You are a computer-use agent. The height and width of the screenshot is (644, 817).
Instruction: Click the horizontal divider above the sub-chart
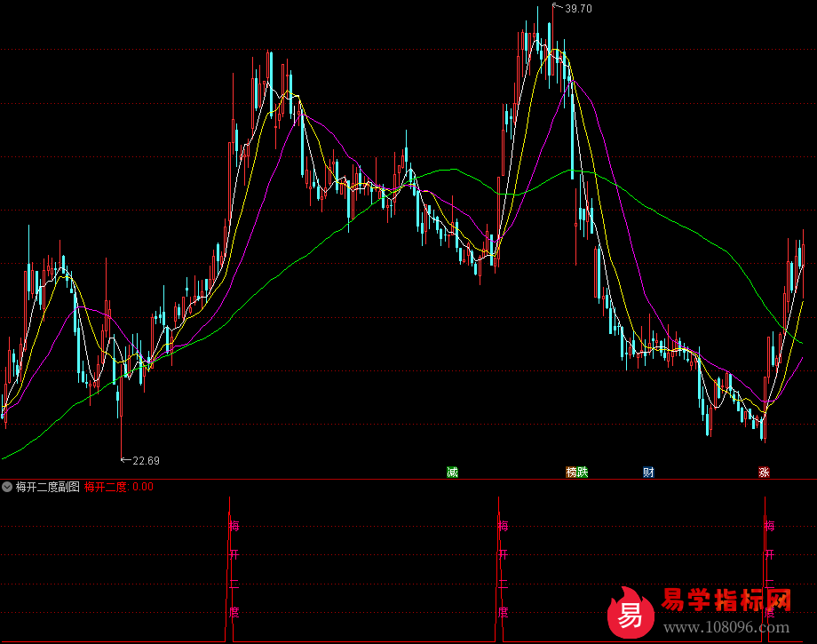408,480
